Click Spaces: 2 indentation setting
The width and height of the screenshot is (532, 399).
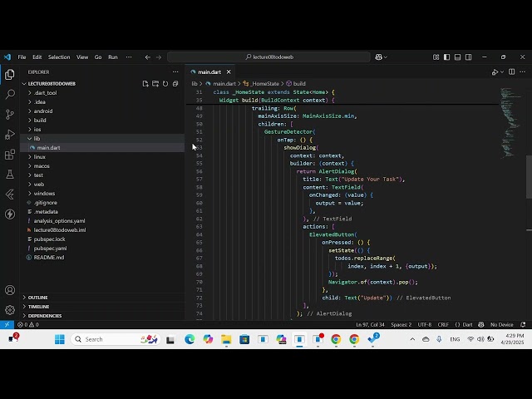click(401, 325)
